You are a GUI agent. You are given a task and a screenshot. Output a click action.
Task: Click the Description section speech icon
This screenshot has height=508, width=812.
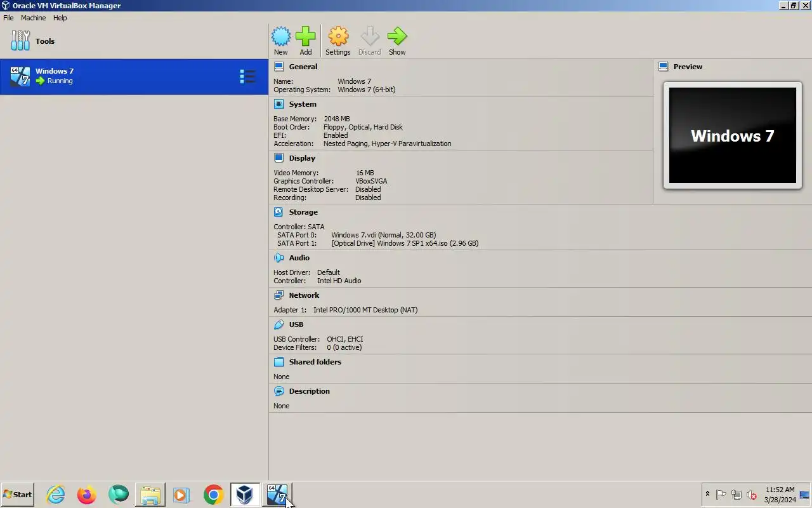[278, 391]
